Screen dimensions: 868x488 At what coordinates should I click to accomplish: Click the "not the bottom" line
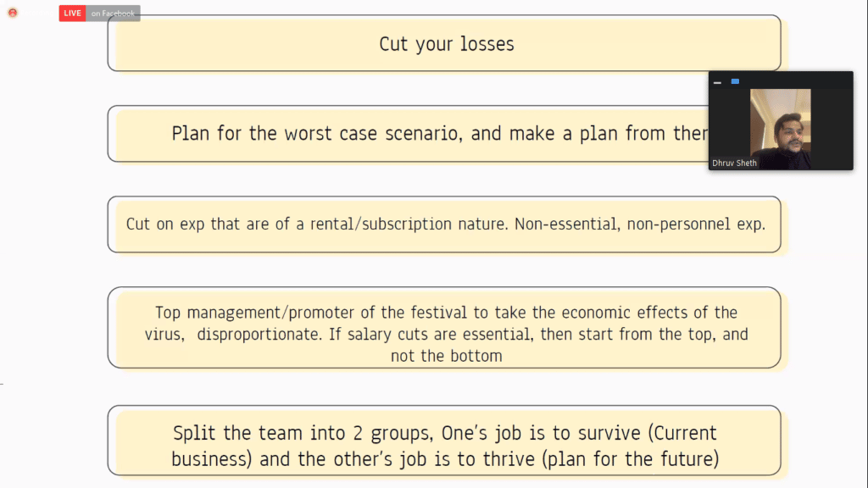tap(446, 356)
